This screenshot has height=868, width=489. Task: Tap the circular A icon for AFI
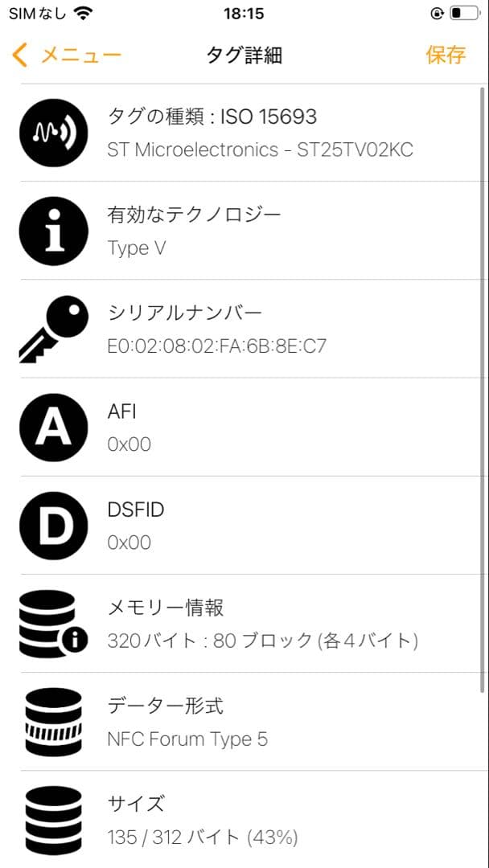pos(53,427)
